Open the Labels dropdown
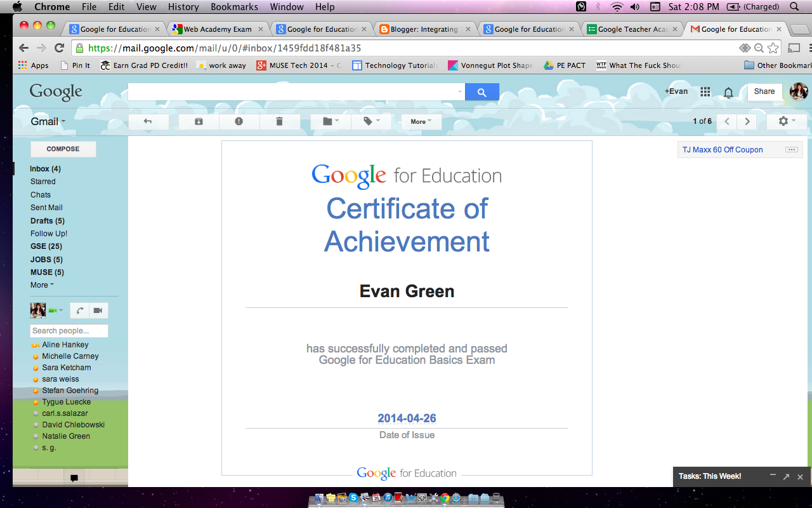Screen dimensions: 812x508 tap(371, 121)
